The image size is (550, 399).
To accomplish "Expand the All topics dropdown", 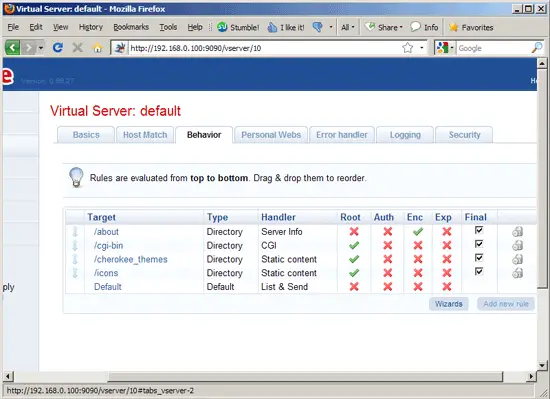I will click(348, 27).
